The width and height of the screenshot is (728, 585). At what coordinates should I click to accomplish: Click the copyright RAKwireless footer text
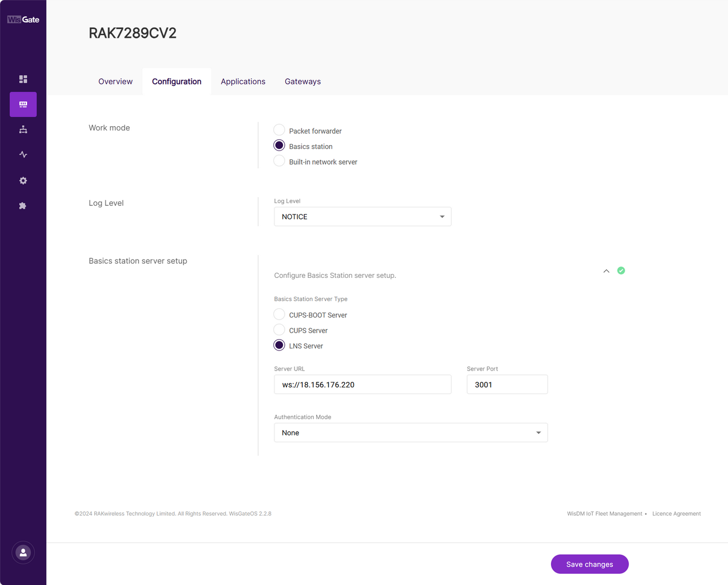coord(173,513)
